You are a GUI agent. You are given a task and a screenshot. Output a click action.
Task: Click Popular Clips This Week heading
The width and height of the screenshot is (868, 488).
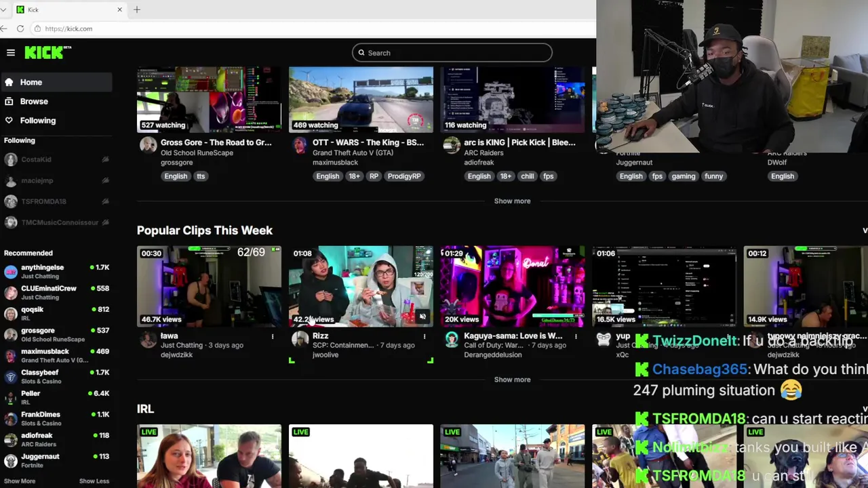[205, 230]
